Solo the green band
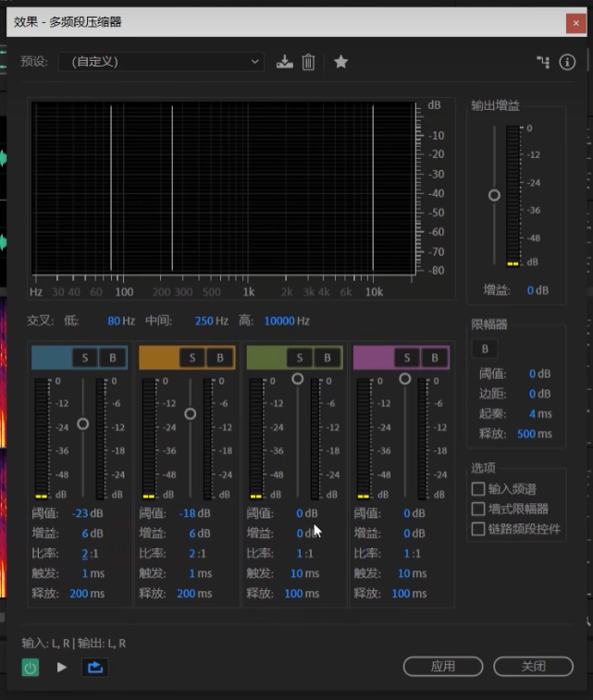Screen dimensions: 593x700 tap(300, 358)
